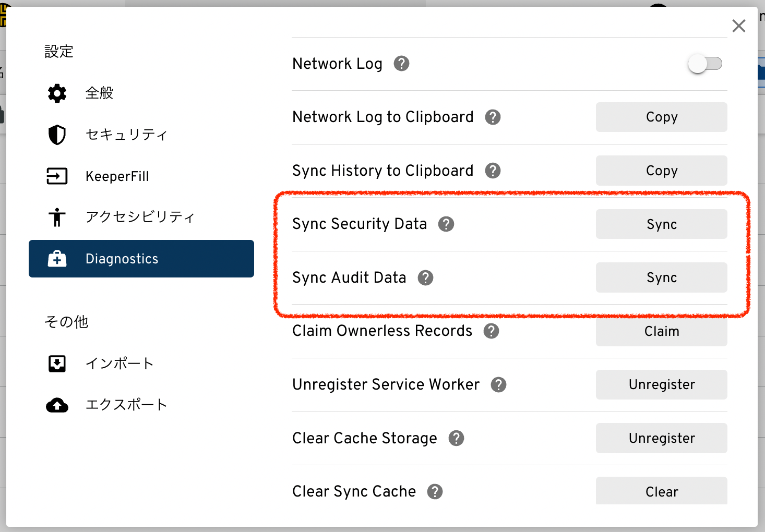Click Unregister for Unregister Service Worker
The width and height of the screenshot is (765, 532).
(662, 384)
